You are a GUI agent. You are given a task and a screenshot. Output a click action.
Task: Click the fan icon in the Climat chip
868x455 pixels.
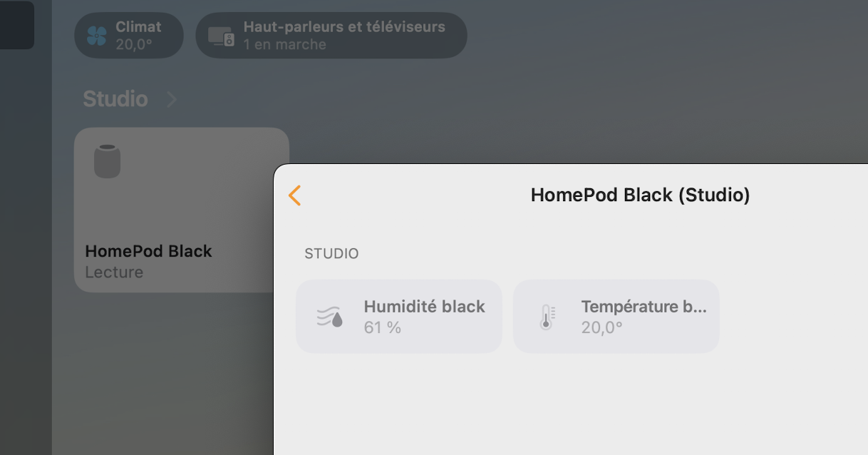click(96, 36)
